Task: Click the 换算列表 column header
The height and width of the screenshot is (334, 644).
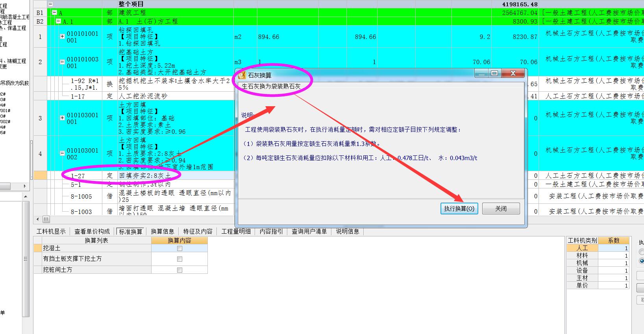Action: tap(96, 240)
